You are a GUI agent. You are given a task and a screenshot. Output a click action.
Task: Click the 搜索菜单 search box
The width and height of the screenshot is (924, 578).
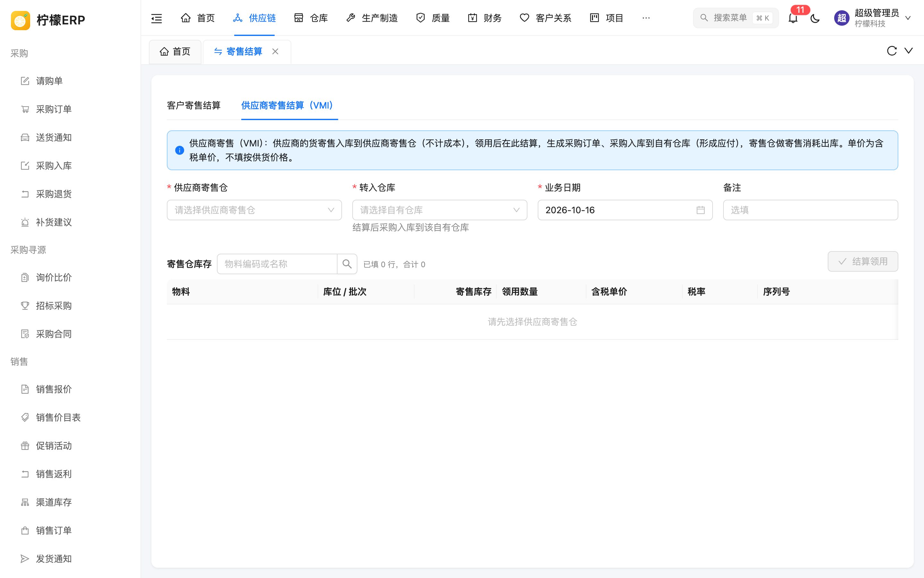[736, 18]
